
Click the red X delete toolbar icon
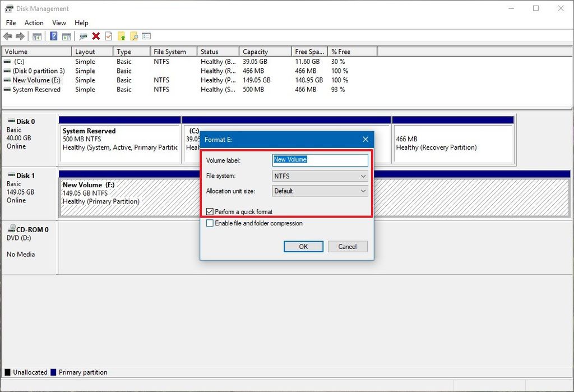(x=95, y=36)
